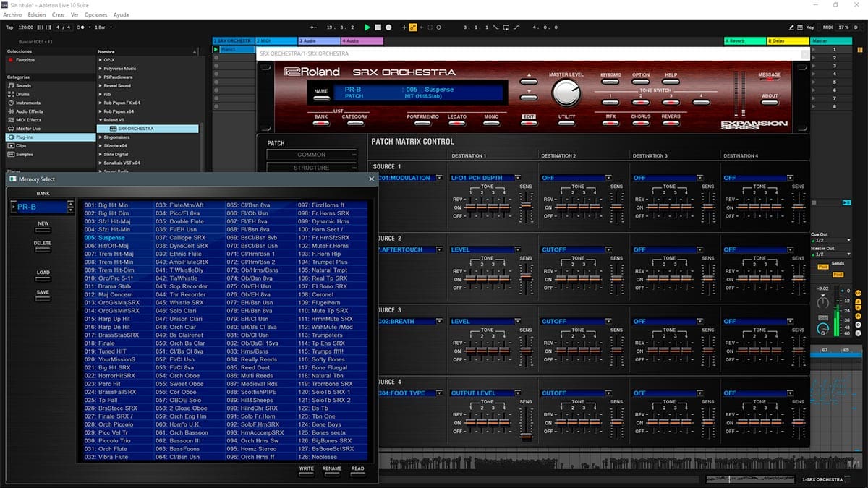Close the Memory Select window
The image size is (868, 488).
pos(371,179)
